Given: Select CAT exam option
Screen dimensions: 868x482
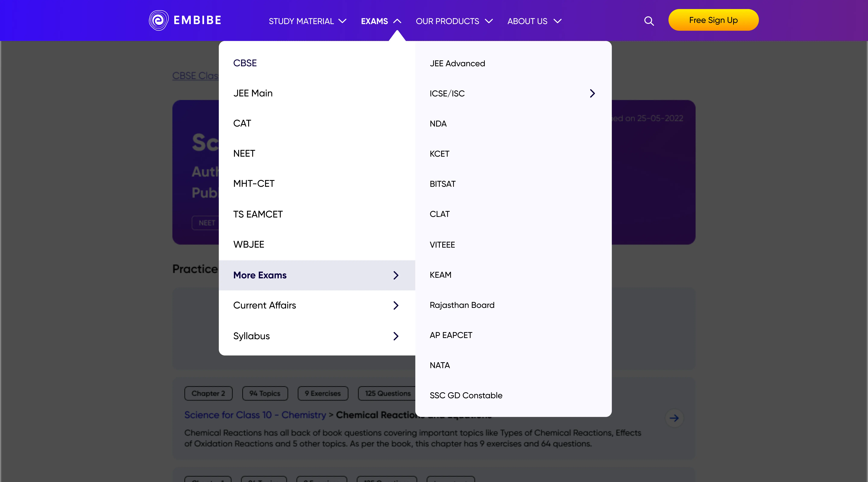Looking at the screenshot, I should point(242,123).
